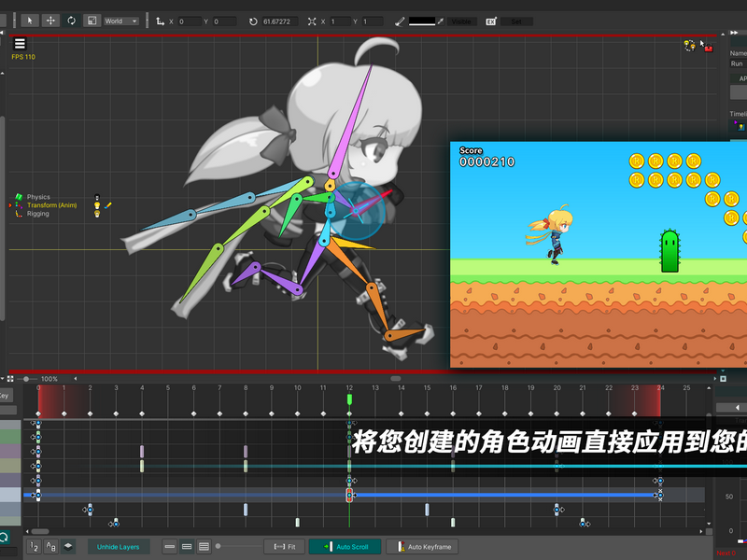Click the timeline scroll-right arrow
The image size is (747, 560).
701,531
